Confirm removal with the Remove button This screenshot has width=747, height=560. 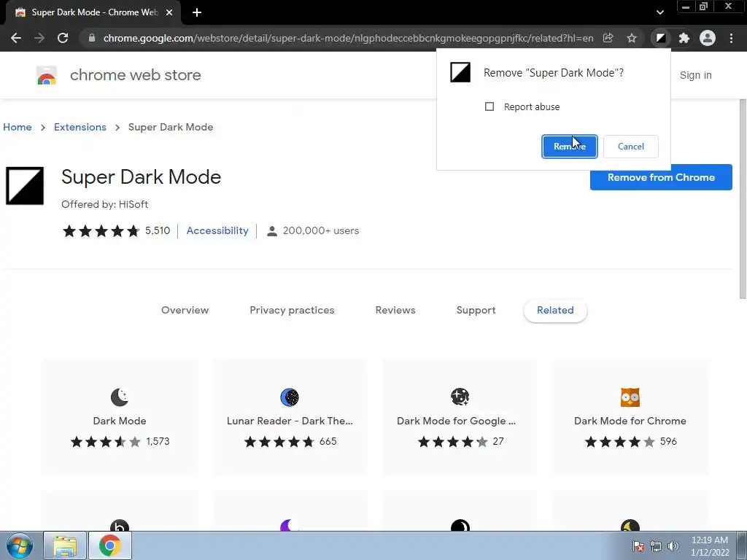tap(569, 146)
